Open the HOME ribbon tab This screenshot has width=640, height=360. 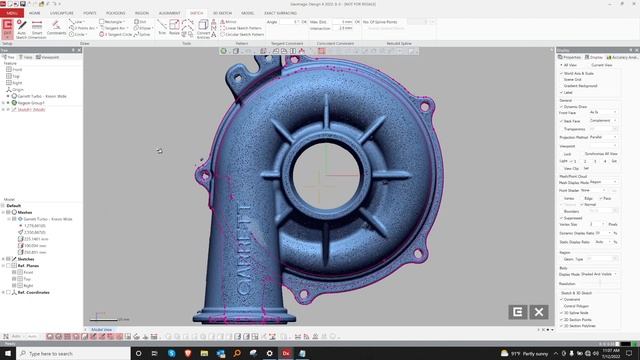(x=34, y=13)
